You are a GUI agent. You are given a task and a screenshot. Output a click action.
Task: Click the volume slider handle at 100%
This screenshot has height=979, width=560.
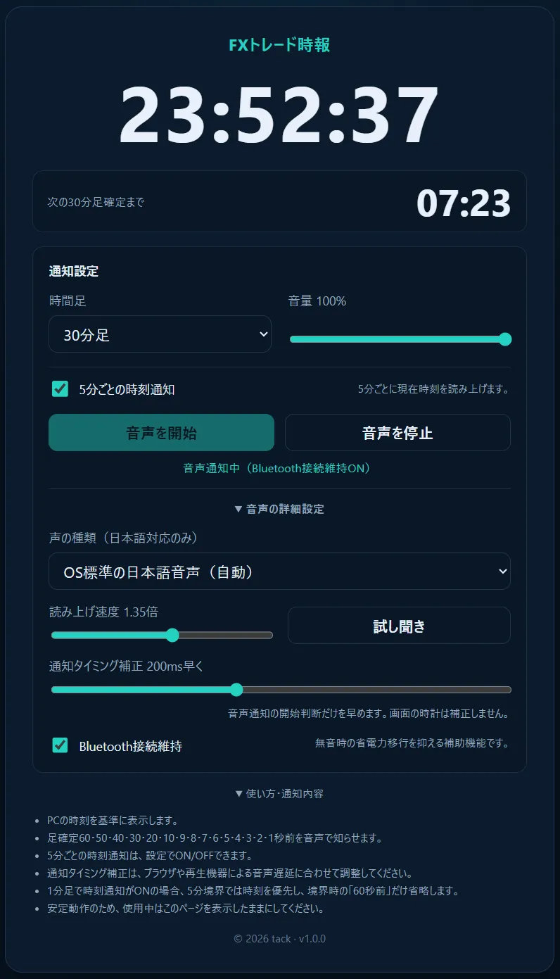504,339
